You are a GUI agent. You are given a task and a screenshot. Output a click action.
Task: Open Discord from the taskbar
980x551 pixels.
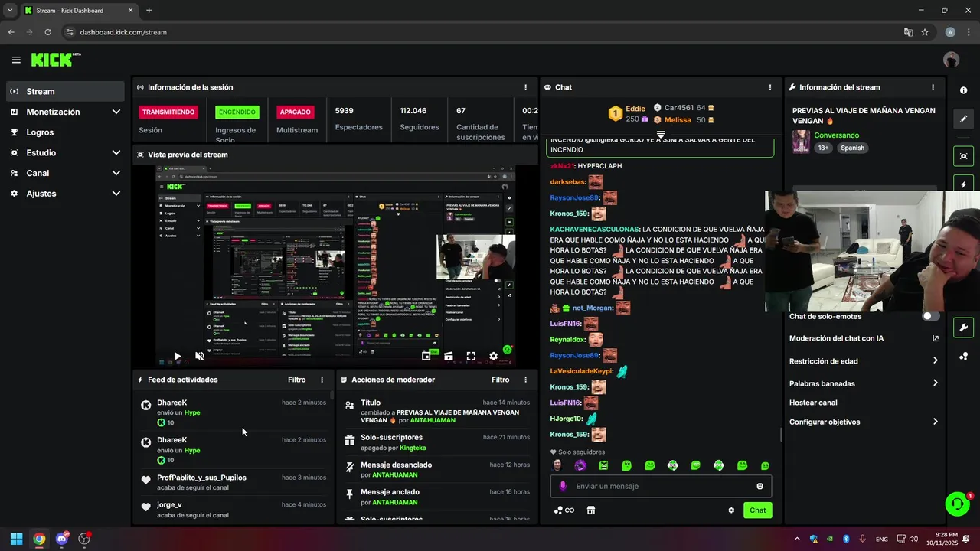62,539
